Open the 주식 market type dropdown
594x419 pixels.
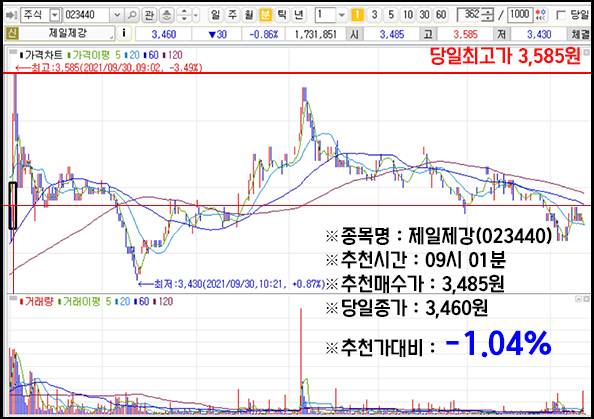(x=55, y=15)
